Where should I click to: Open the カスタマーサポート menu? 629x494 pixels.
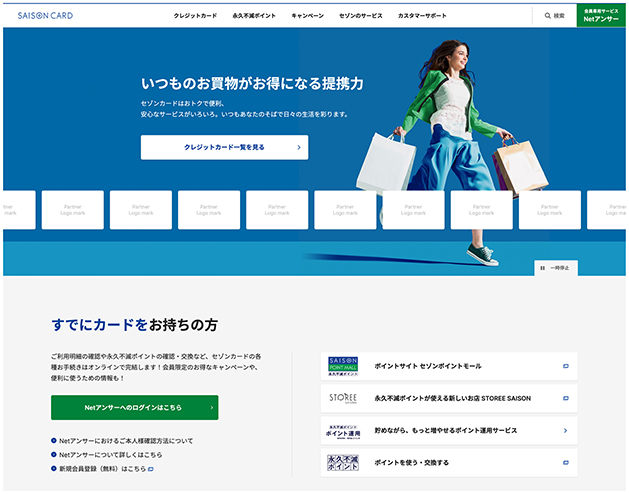[x=422, y=16]
